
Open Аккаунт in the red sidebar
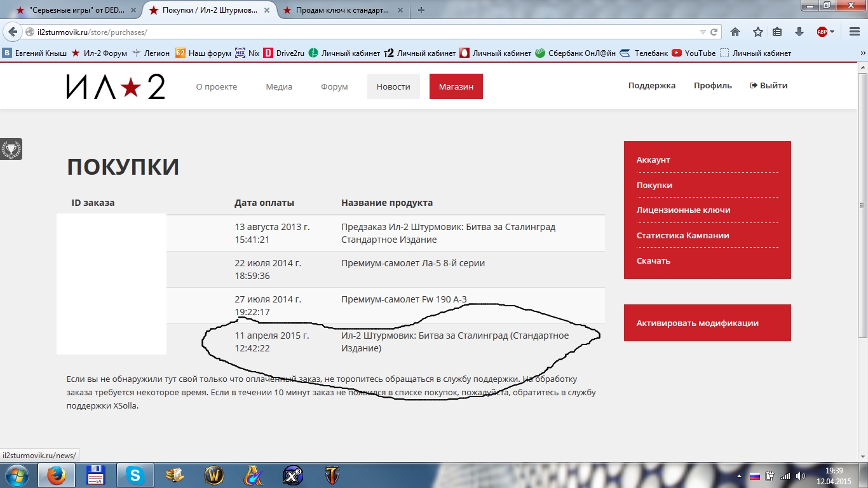point(653,160)
